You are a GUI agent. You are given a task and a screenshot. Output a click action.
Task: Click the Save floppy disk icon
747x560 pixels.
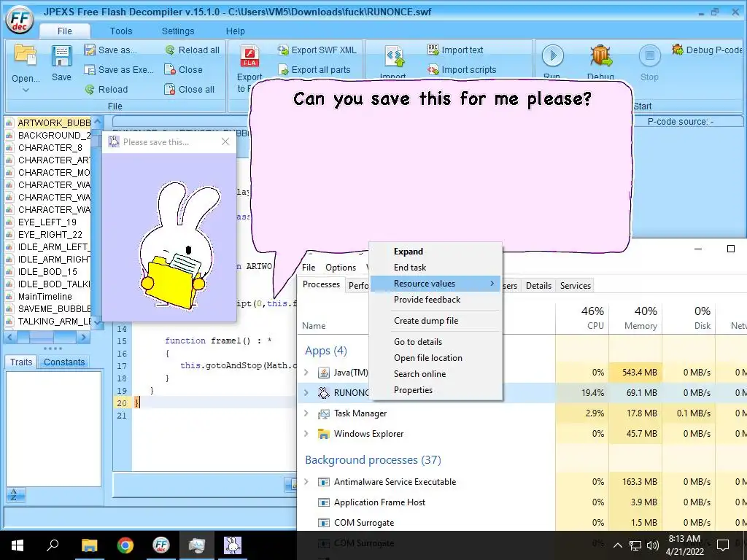(x=62, y=56)
